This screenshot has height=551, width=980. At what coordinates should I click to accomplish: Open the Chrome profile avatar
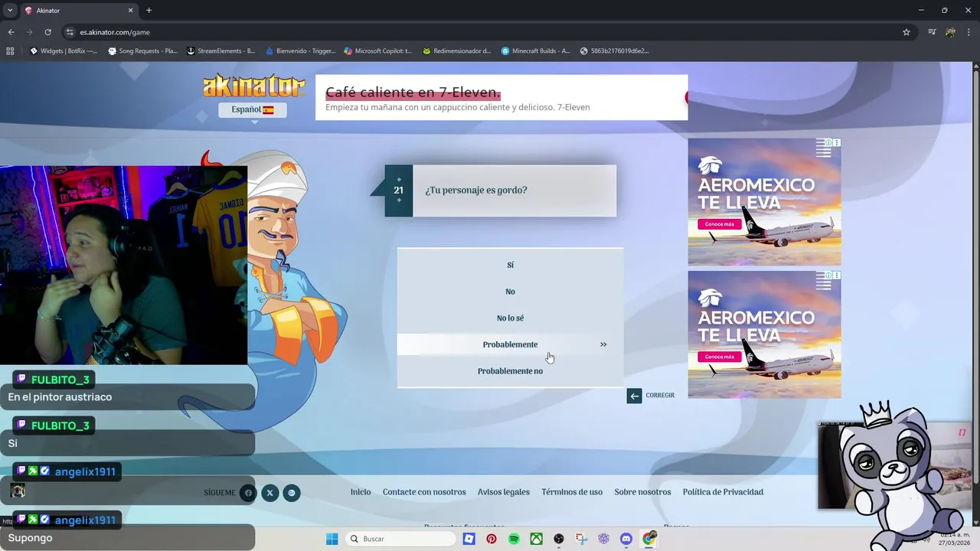950,32
